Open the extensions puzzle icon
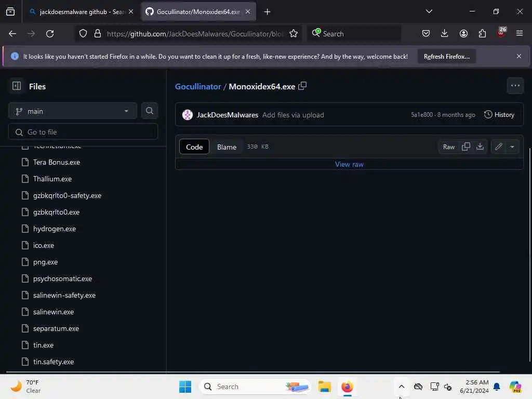This screenshot has height=399, width=532. pos(482,34)
